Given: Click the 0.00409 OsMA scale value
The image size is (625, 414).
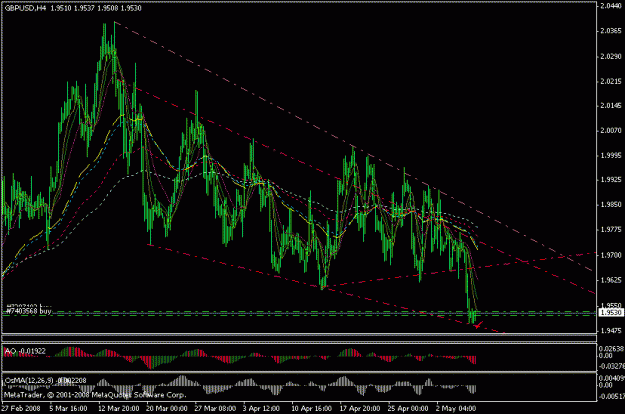Looking at the screenshot, I should [611, 378].
